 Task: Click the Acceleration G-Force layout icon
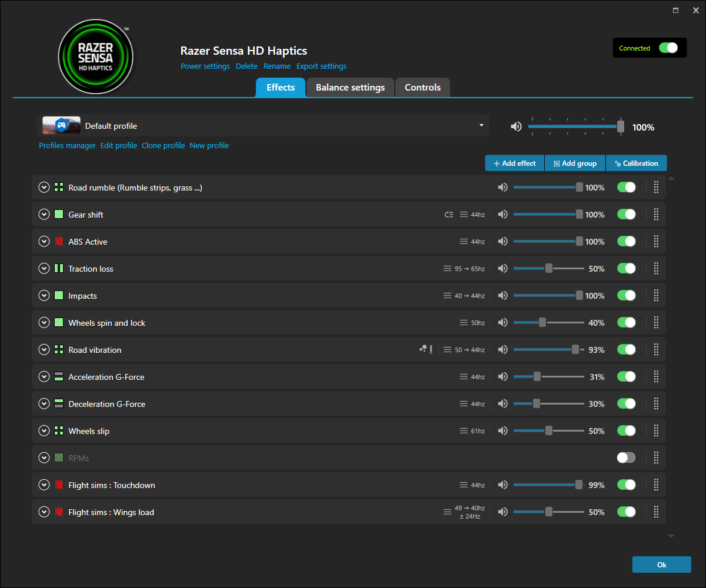pyautogui.click(x=59, y=377)
